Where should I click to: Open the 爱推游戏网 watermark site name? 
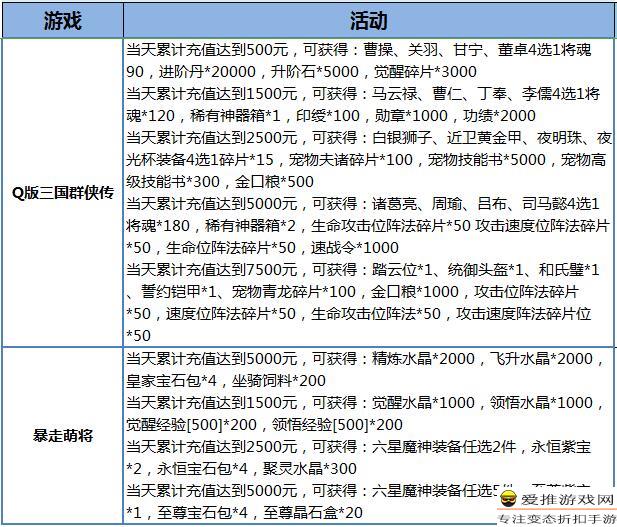click(x=567, y=500)
